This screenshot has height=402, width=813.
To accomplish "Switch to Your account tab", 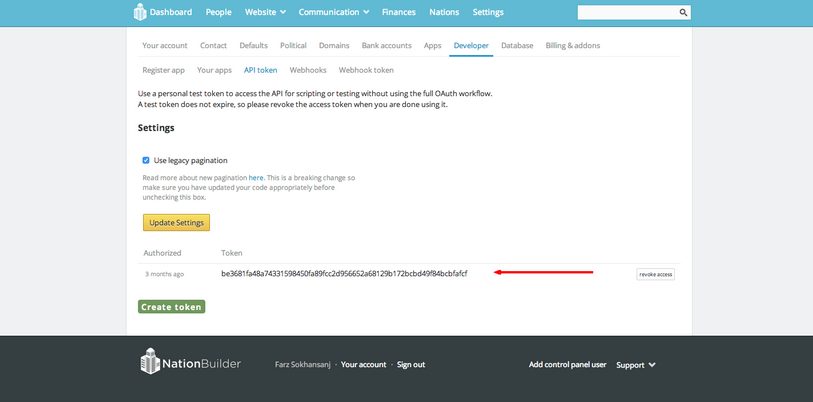I will (x=165, y=46).
